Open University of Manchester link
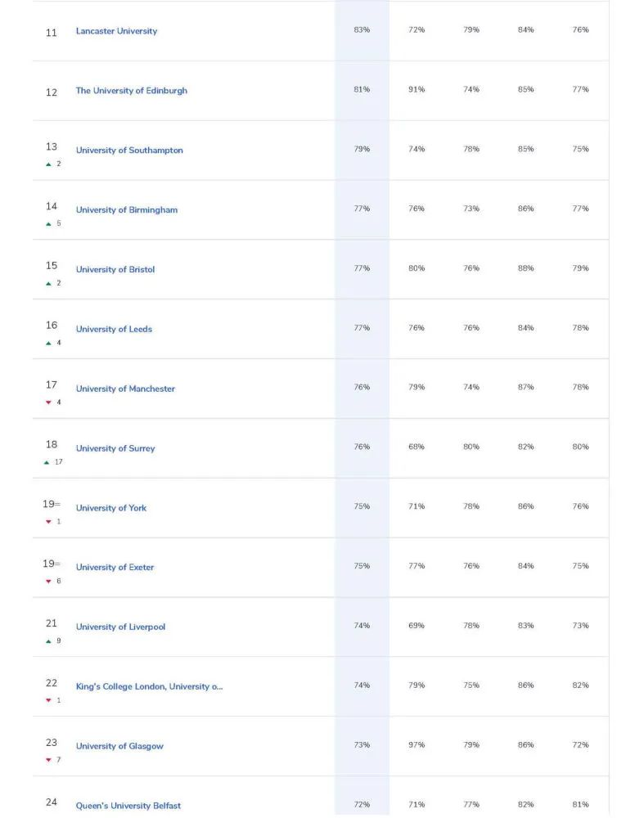The height and width of the screenshot is (818, 644). point(125,389)
